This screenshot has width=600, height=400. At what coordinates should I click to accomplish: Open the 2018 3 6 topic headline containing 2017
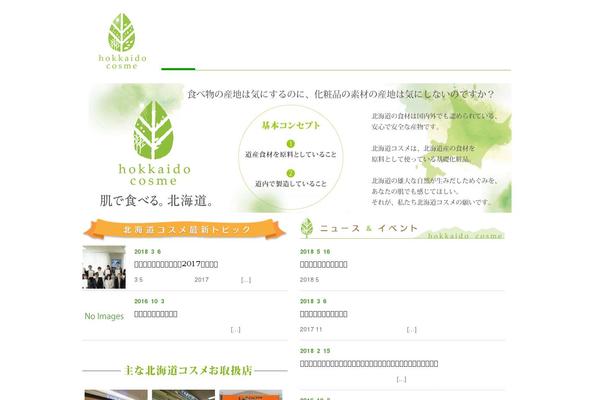coord(176,264)
